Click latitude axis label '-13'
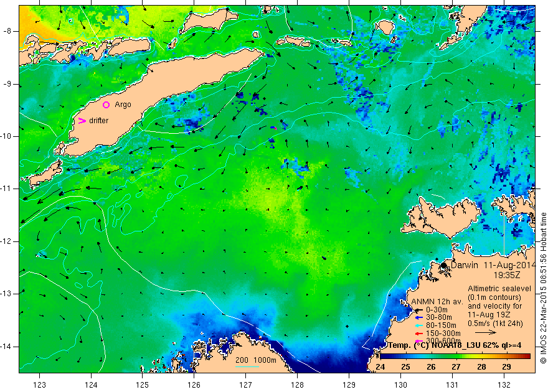 pos(6,294)
